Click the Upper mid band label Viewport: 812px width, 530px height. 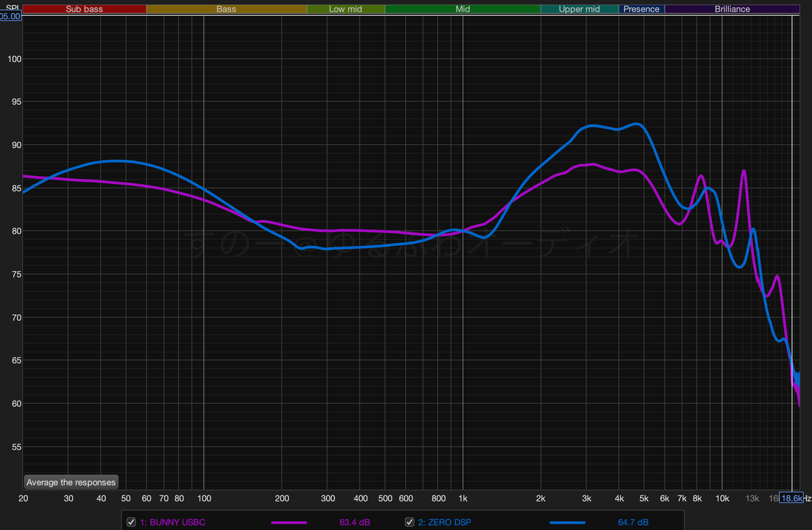580,9
